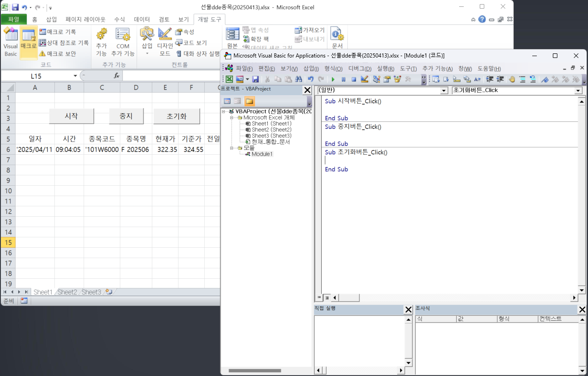The width and height of the screenshot is (588, 376).
Task: Click the Indent icon in VBA edit toolbar
Action: [x=489, y=79]
